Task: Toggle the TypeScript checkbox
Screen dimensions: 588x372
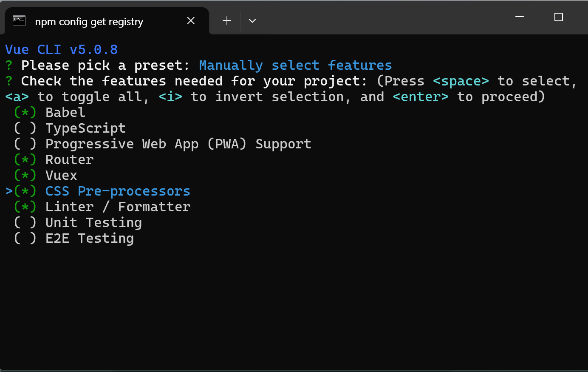Action: click(x=25, y=128)
